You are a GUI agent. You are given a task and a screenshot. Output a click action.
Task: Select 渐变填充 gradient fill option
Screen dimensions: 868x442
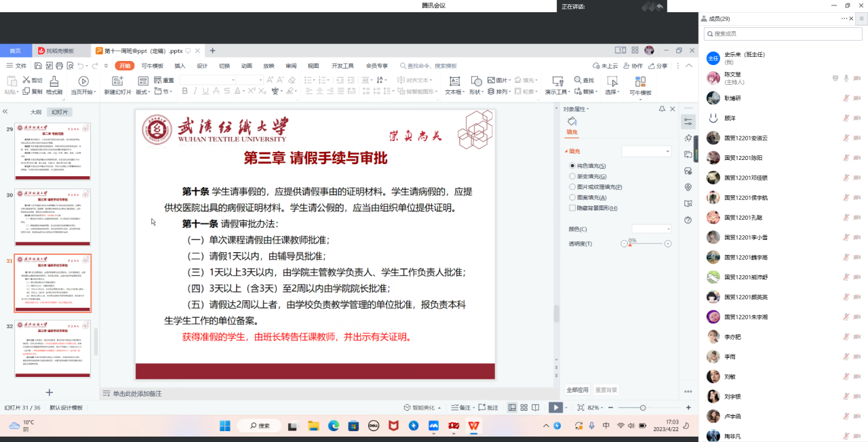coord(572,176)
